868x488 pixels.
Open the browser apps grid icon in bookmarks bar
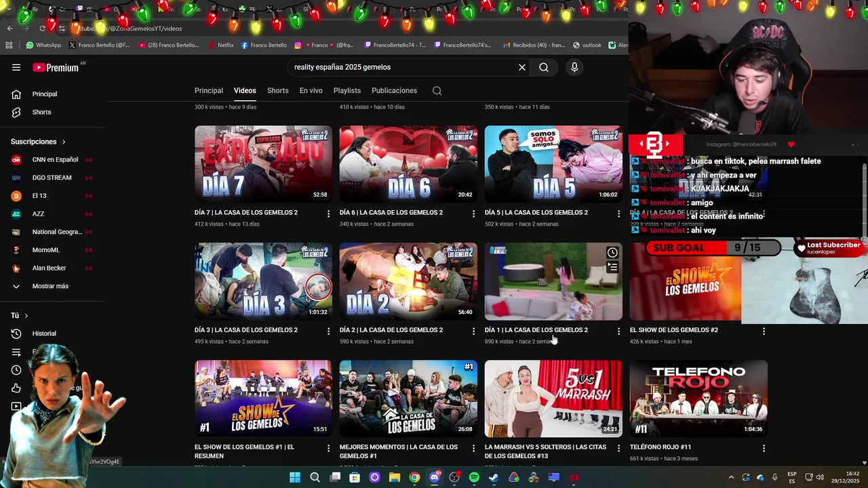coord(9,45)
